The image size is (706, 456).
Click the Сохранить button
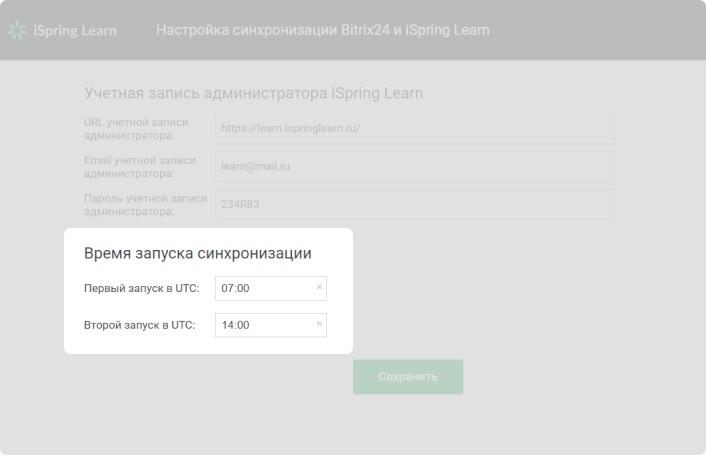[x=408, y=377]
